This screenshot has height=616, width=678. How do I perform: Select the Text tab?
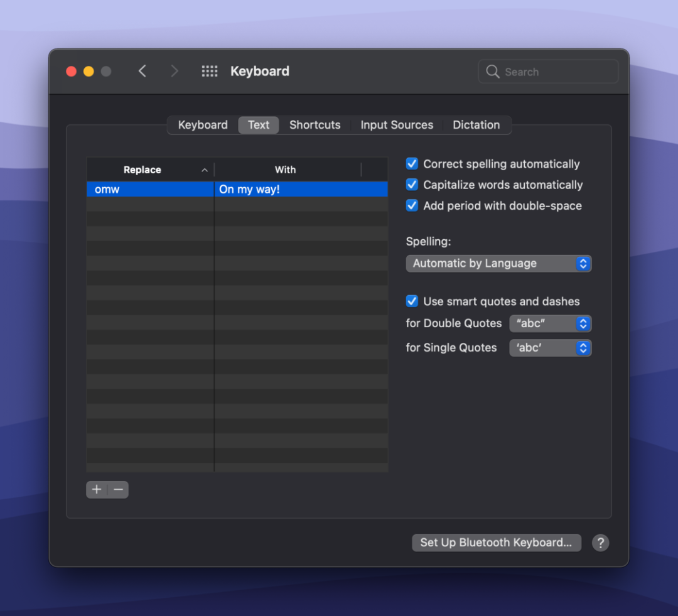pos(259,125)
